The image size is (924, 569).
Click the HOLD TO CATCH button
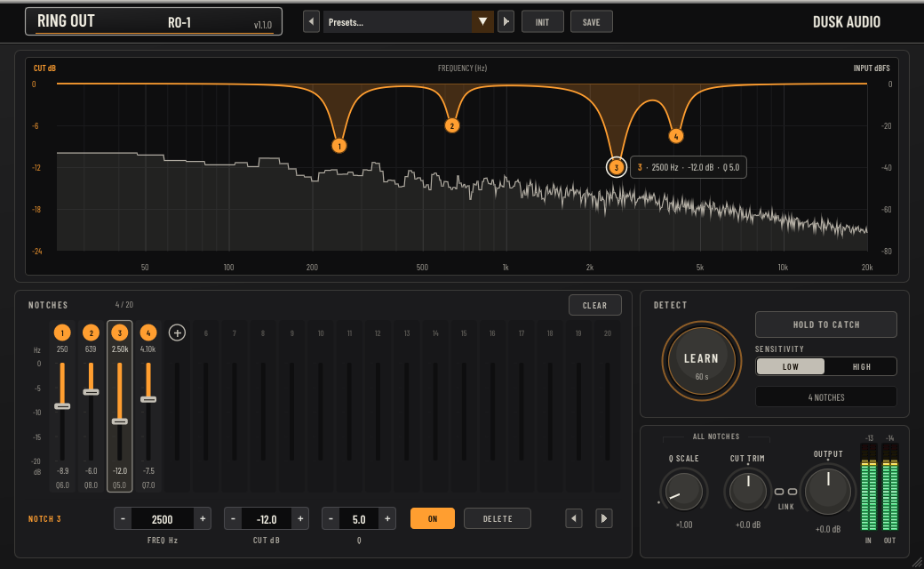coord(826,325)
